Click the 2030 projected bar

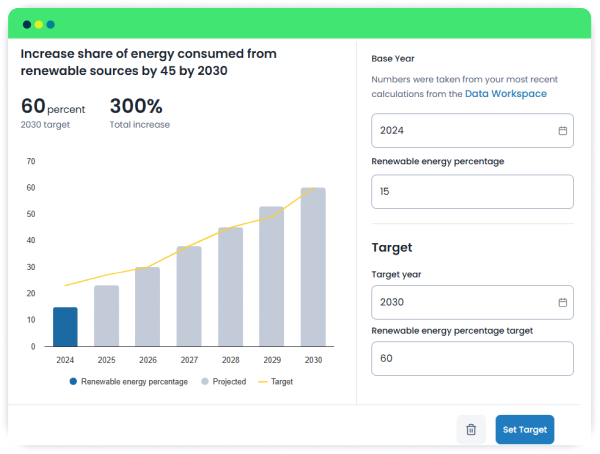(313, 267)
